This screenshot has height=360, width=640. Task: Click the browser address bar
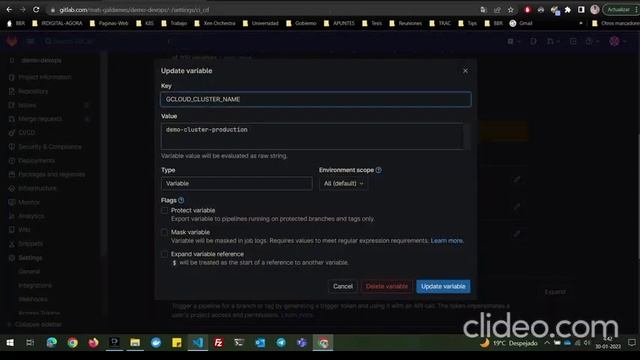(261, 10)
